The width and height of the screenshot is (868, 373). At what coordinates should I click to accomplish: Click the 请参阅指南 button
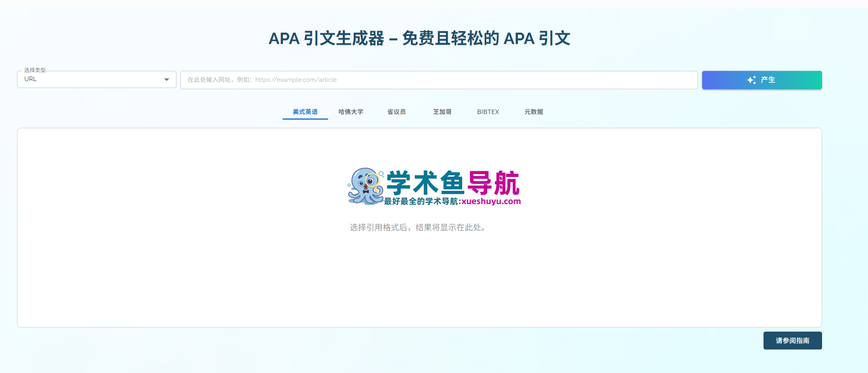(x=792, y=340)
